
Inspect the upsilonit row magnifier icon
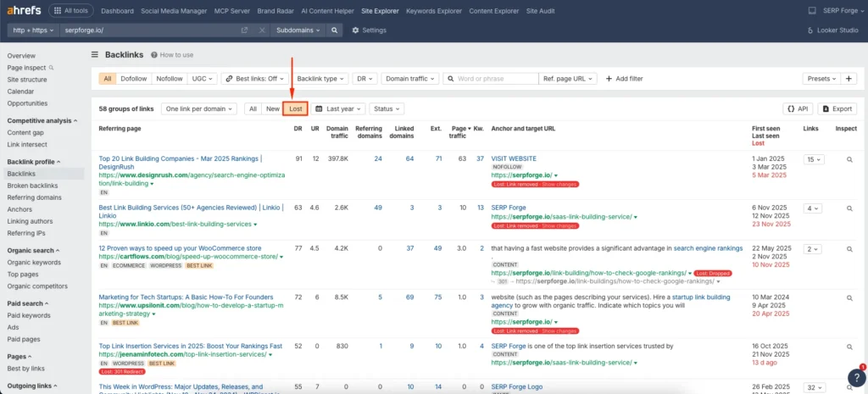(x=849, y=298)
